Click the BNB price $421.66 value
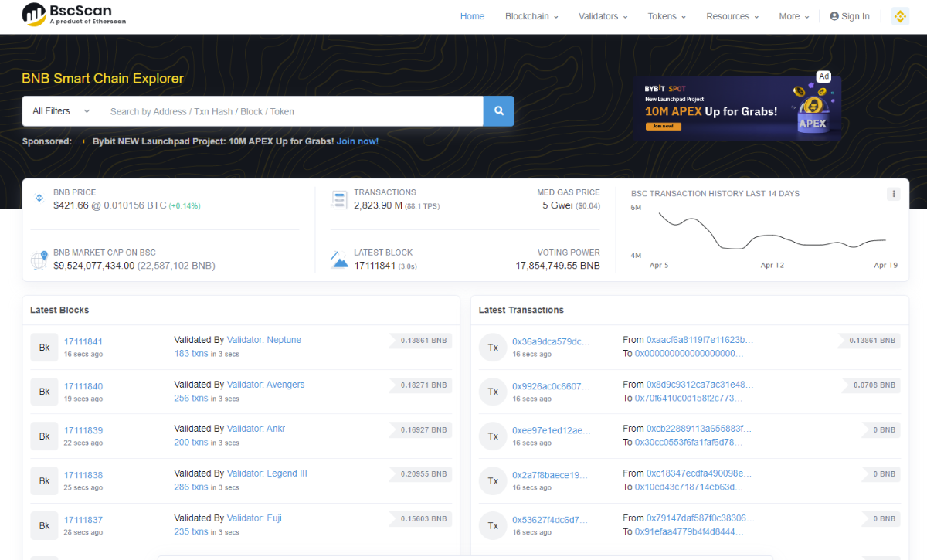 pyautogui.click(x=71, y=205)
